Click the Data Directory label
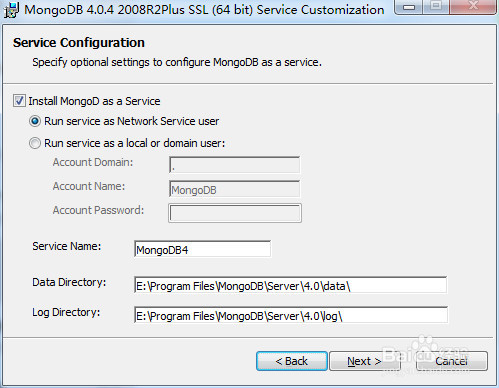 click(x=69, y=282)
